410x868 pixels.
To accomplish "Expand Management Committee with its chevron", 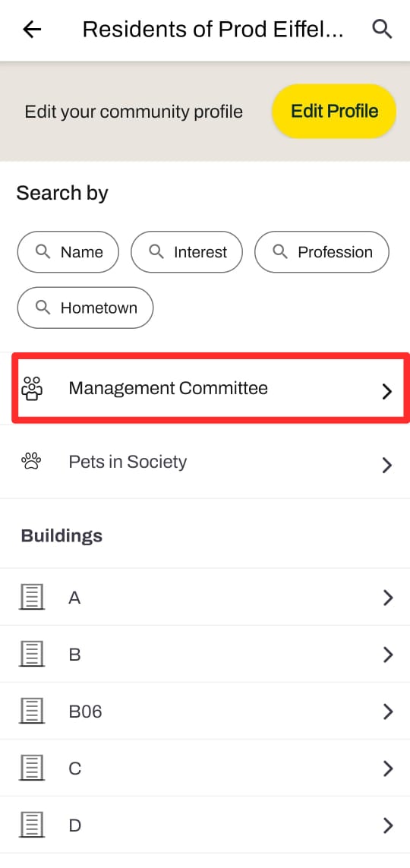I will [x=387, y=392].
